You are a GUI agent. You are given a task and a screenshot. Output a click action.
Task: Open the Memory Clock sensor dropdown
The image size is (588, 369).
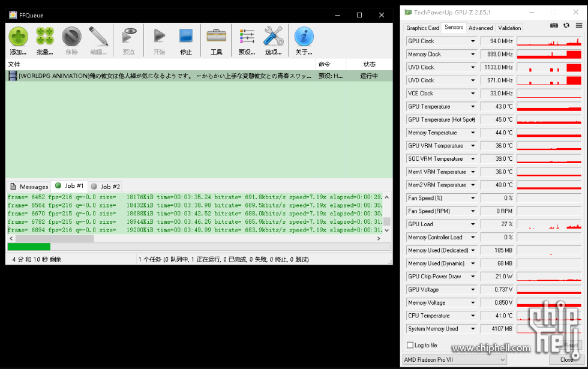click(x=473, y=55)
